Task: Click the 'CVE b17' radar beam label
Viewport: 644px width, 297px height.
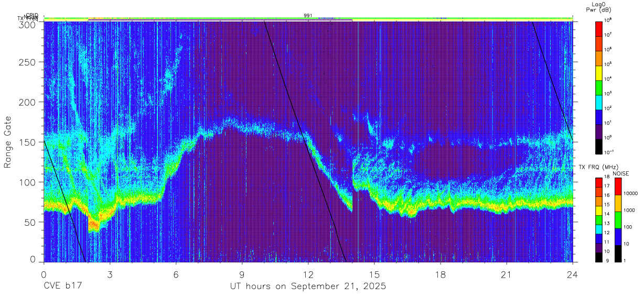Action: click(x=62, y=287)
